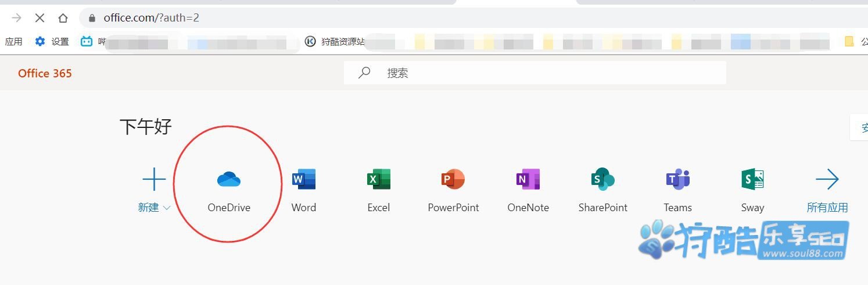
Task: Click the 所有应用 text label
Action: pyautogui.click(x=827, y=208)
